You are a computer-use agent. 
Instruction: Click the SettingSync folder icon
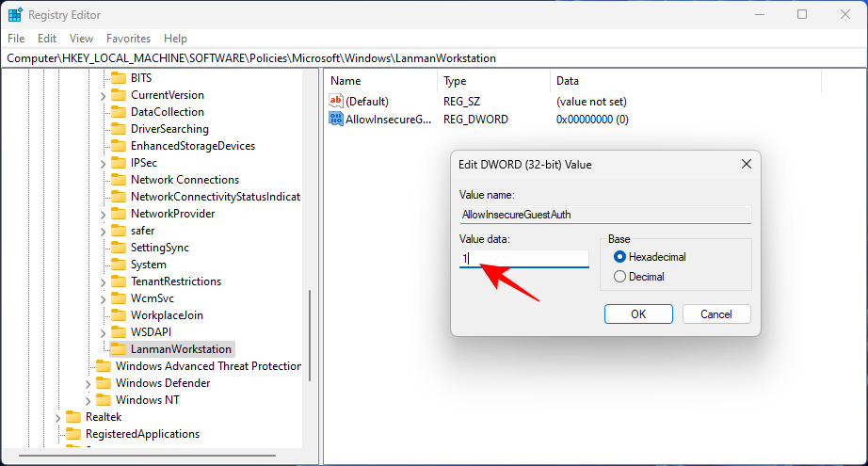(119, 248)
